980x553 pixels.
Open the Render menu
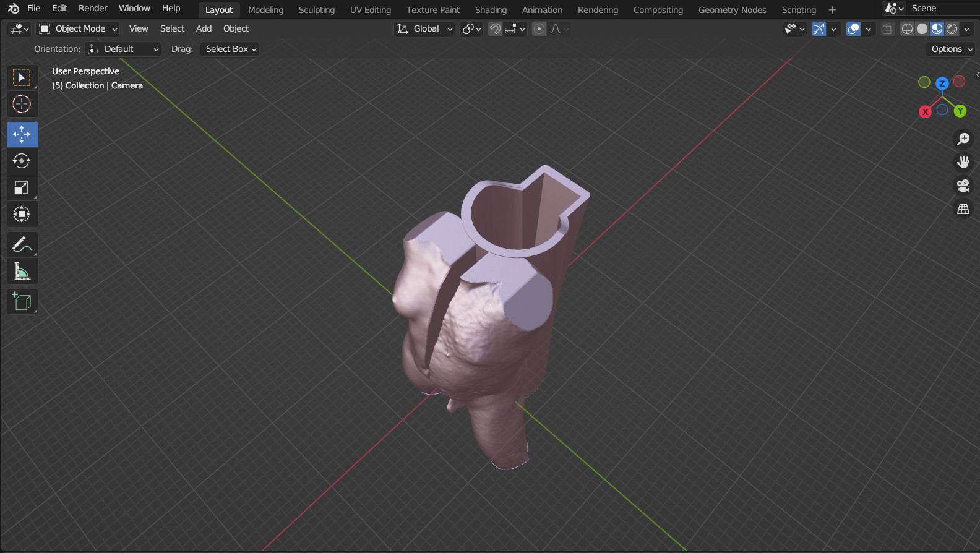coord(93,8)
